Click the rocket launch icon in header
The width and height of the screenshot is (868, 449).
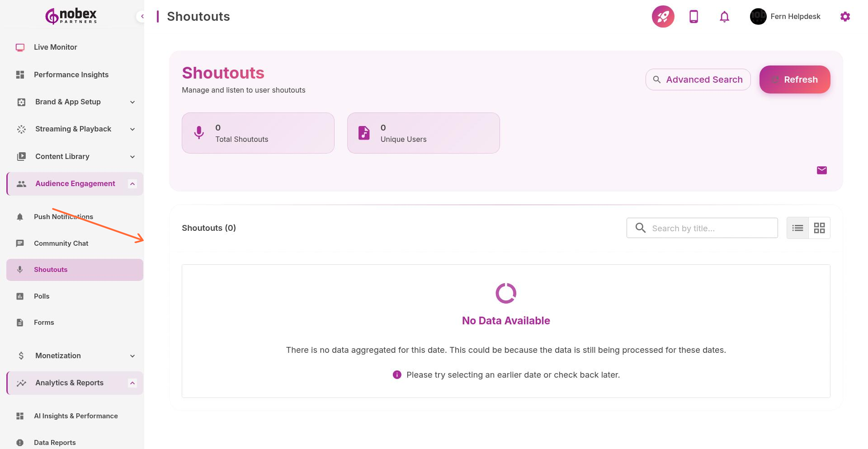[x=662, y=16]
